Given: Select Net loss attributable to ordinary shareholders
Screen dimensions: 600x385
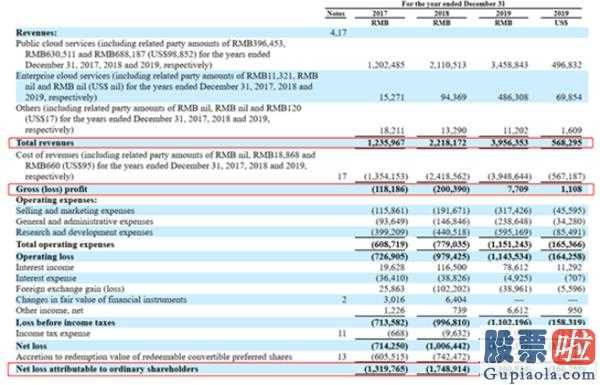Looking at the screenshot, I should tap(107, 369).
